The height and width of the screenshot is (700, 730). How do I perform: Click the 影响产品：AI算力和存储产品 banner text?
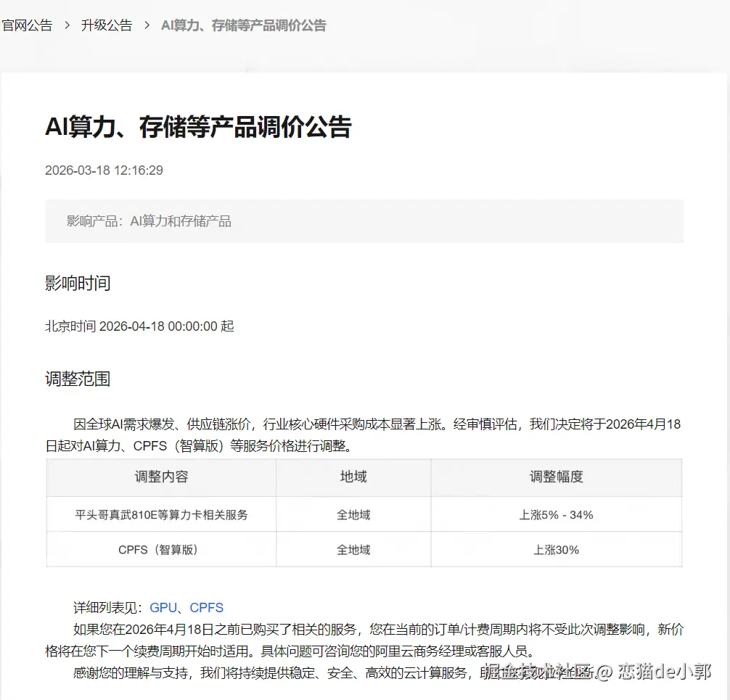149,221
